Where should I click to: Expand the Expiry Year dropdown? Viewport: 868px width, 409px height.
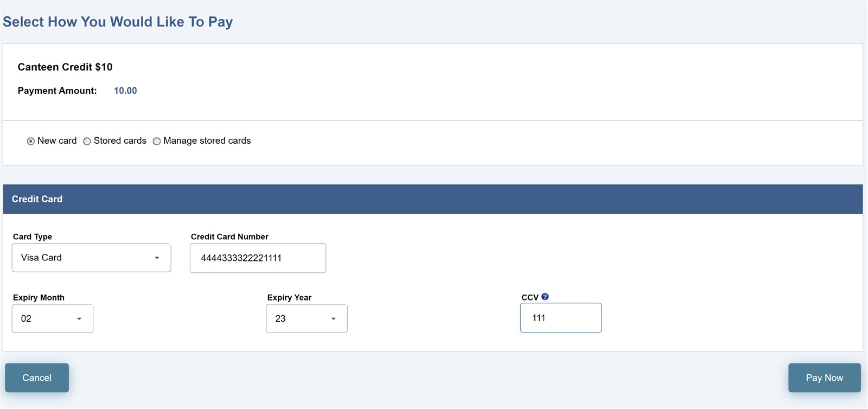[x=307, y=318]
